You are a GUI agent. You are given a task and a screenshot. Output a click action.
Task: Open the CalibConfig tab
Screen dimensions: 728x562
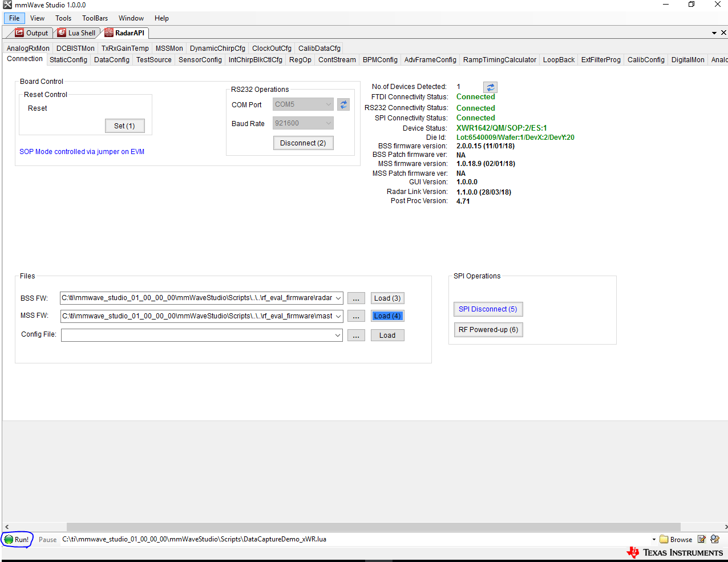[646, 60]
